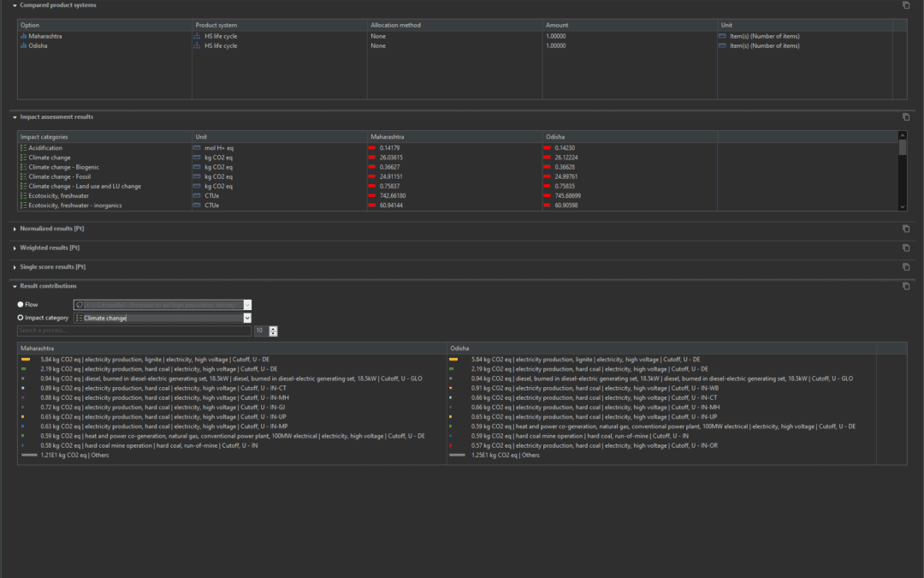The width and height of the screenshot is (924, 578).
Task: Select Odisha's 0.91 kg CO2 eq IN-WB row
Action: pos(661,388)
